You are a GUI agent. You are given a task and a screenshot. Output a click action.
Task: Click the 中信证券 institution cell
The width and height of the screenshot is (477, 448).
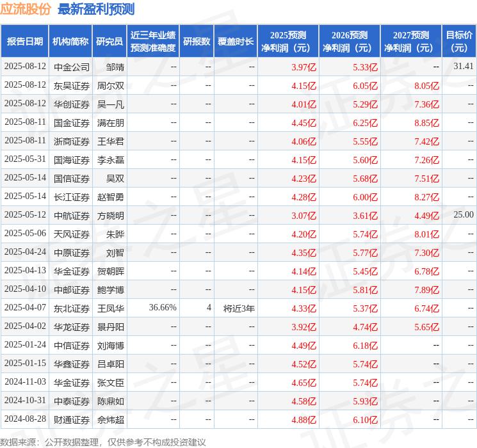coord(72,346)
